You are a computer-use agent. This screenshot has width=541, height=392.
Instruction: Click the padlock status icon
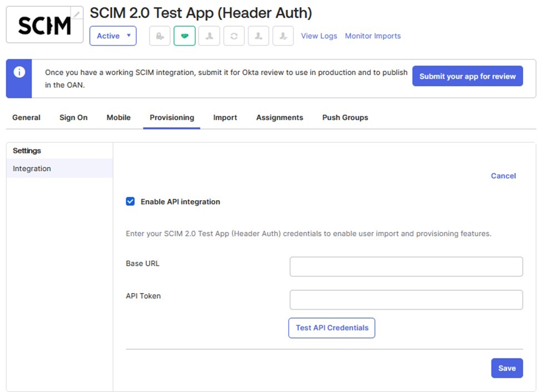(x=160, y=36)
